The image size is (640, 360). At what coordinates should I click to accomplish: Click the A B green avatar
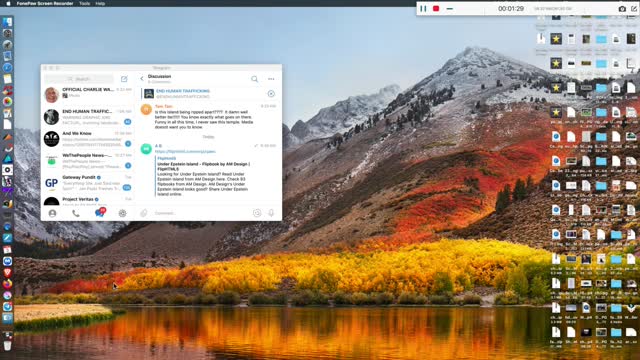pyautogui.click(x=146, y=149)
